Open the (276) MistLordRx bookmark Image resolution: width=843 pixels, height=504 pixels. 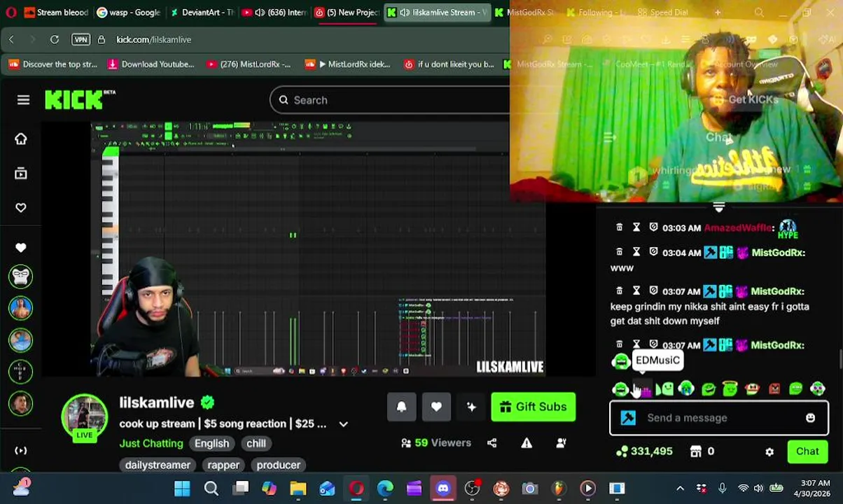point(249,64)
